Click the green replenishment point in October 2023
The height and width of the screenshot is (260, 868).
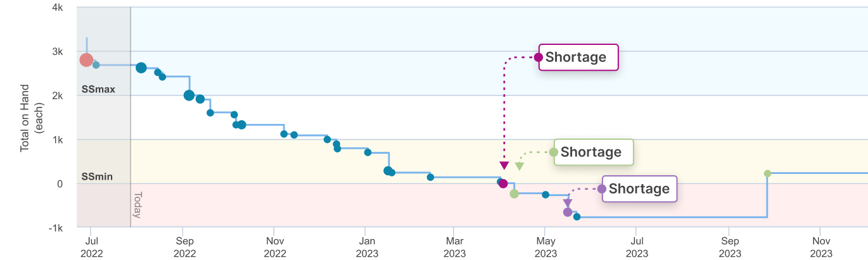click(x=767, y=173)
